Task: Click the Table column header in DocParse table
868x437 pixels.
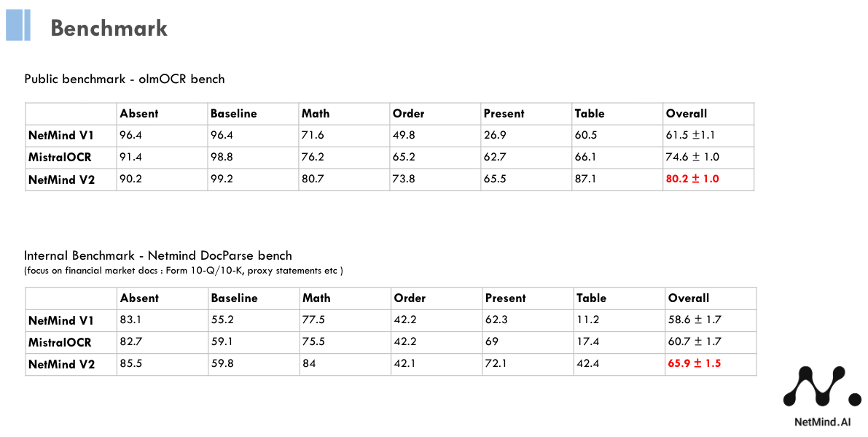Action: click(x=591, y=298)
